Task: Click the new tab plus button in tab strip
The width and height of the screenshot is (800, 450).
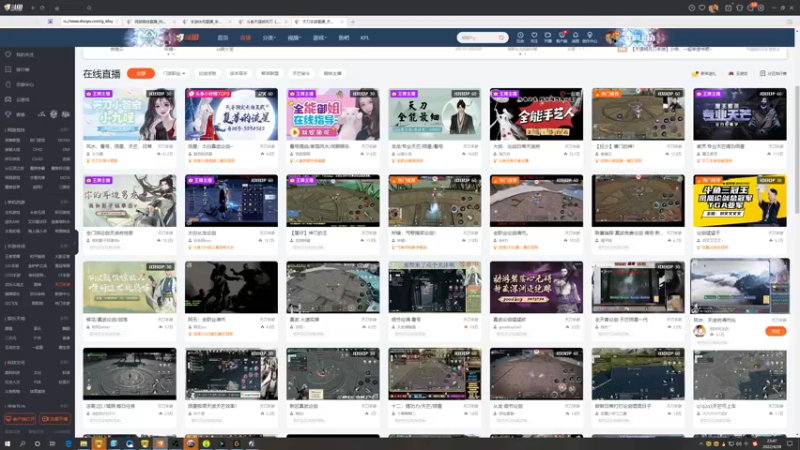Action: (353, 21)
